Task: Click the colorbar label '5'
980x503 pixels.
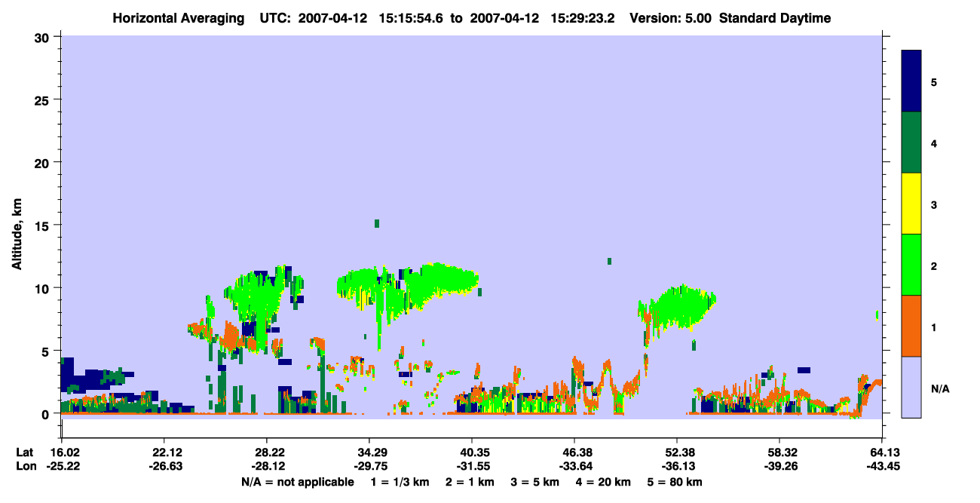Action: tap(935, 81)
